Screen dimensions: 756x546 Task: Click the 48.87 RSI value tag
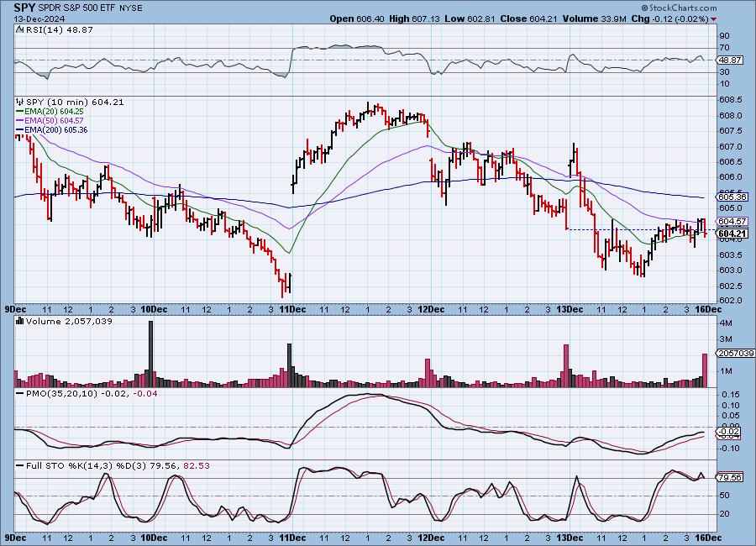pyautogui.click(x=729, y=60)
